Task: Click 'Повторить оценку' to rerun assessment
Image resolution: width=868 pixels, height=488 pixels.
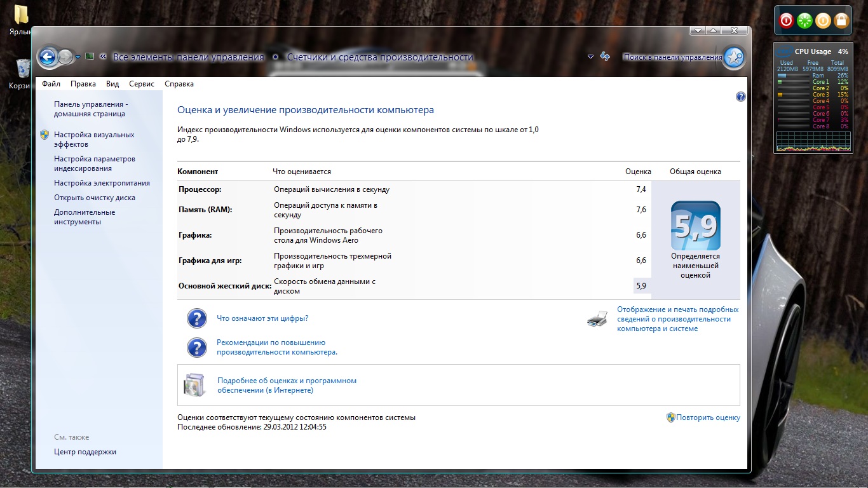Action: coord(708,417)
